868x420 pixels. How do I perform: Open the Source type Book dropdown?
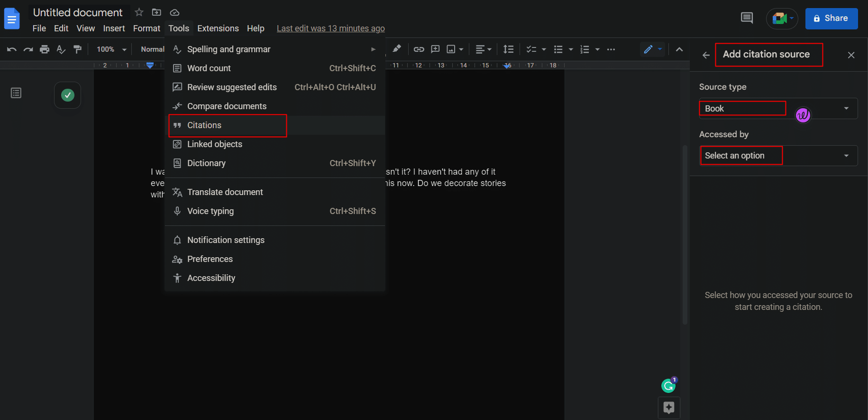coord(778,108)
